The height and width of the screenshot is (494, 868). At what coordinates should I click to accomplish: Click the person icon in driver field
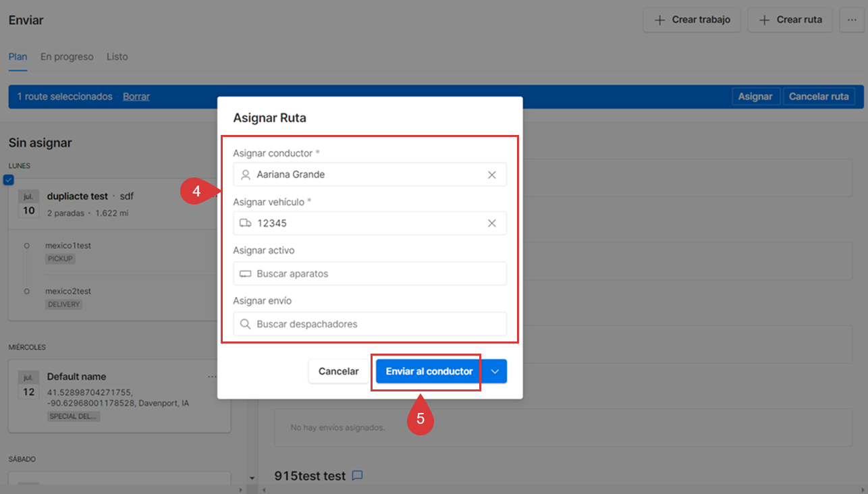click(x=246, y=175)
